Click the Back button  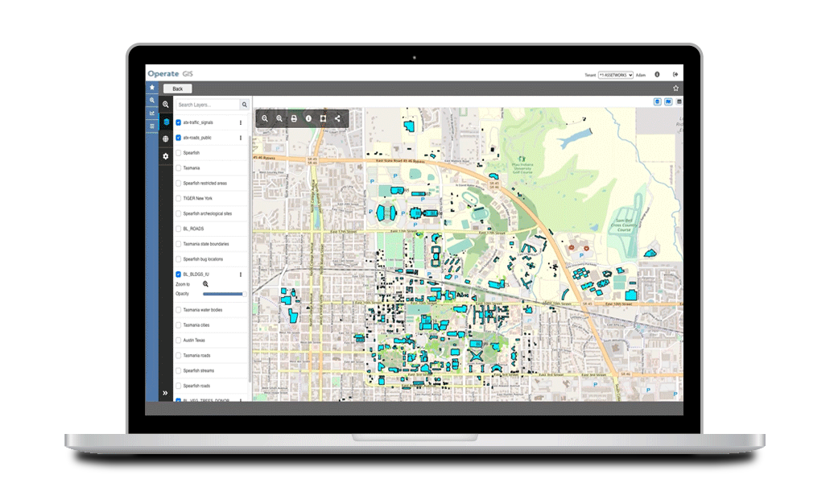point(176,88)
